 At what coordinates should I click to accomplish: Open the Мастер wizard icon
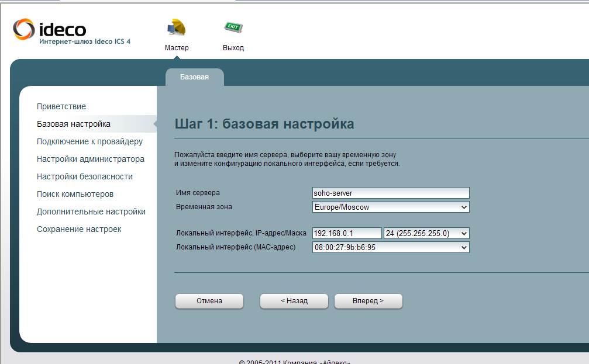176,28
